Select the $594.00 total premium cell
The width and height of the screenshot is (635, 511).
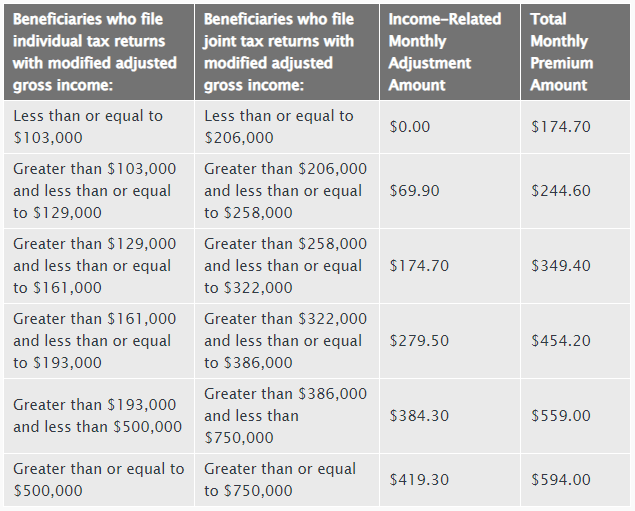click(x=575, y=480)
